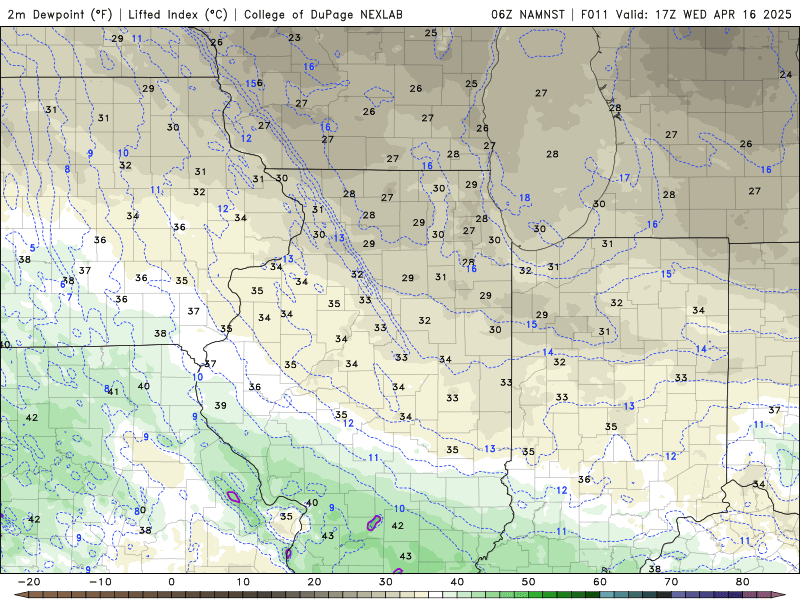Click the black '23' dewpoint value
This screenshot has width=800, height=600.
[x=294, y=37]
